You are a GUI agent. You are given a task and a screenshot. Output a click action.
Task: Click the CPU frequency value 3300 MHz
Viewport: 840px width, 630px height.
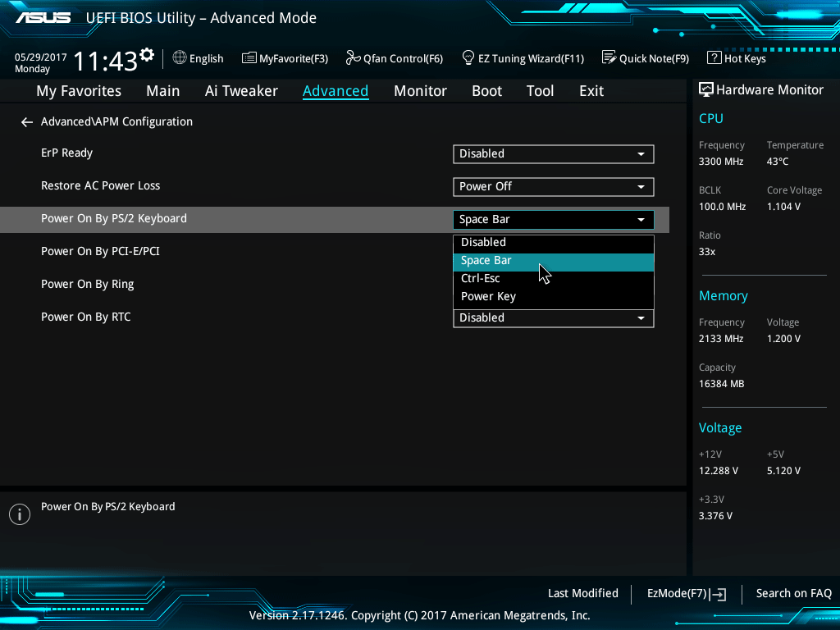(720, 162)
